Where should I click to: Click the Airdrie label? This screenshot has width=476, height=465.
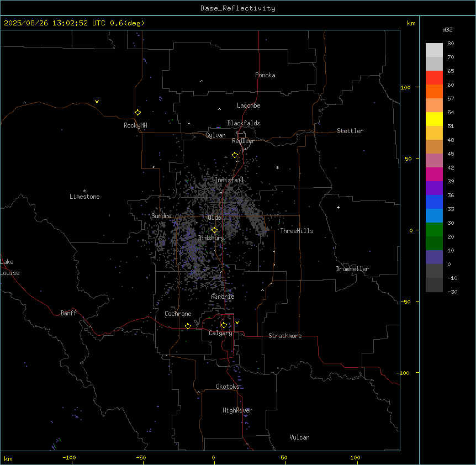click(x=223, y=297)
